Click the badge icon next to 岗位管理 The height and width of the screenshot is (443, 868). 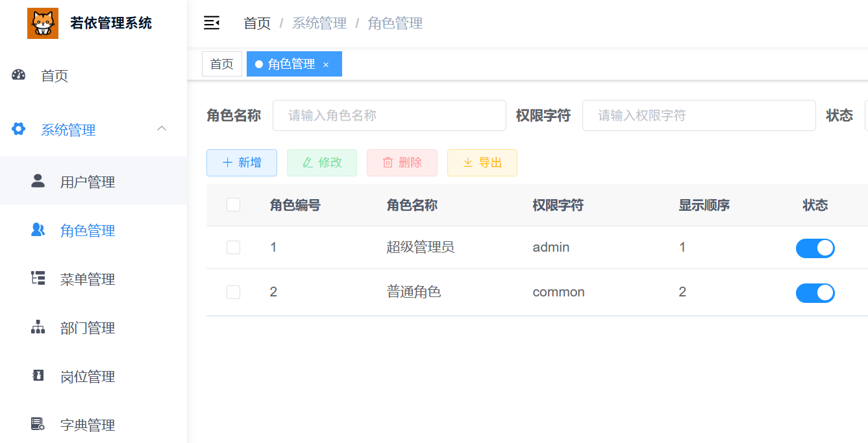pyautogui.click(x=39, y=376)
